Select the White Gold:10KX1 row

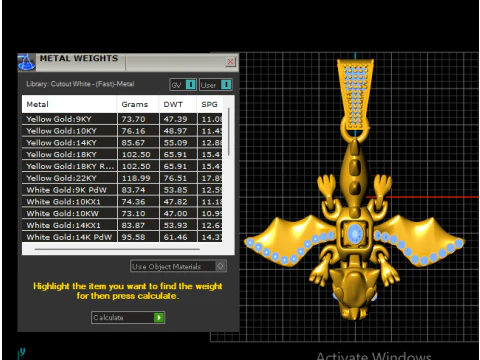pyautogui.click(x=122, y=202)
